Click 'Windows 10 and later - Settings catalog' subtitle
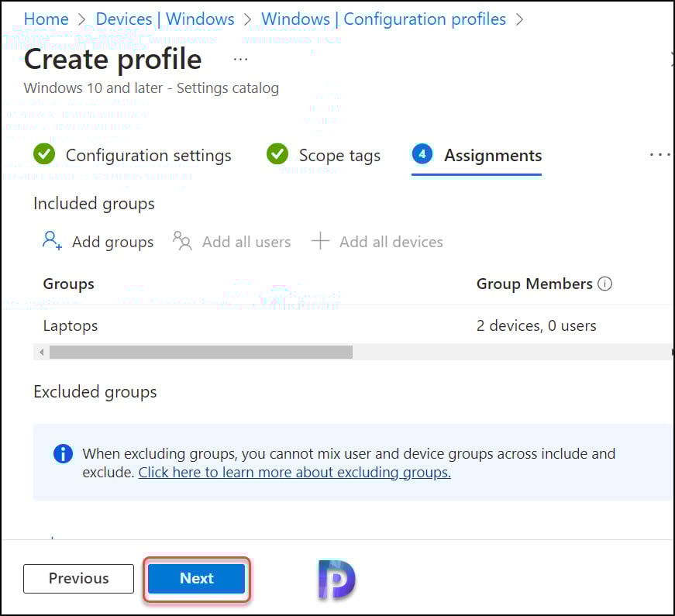 pyautogui.click(x=151, y=88)
